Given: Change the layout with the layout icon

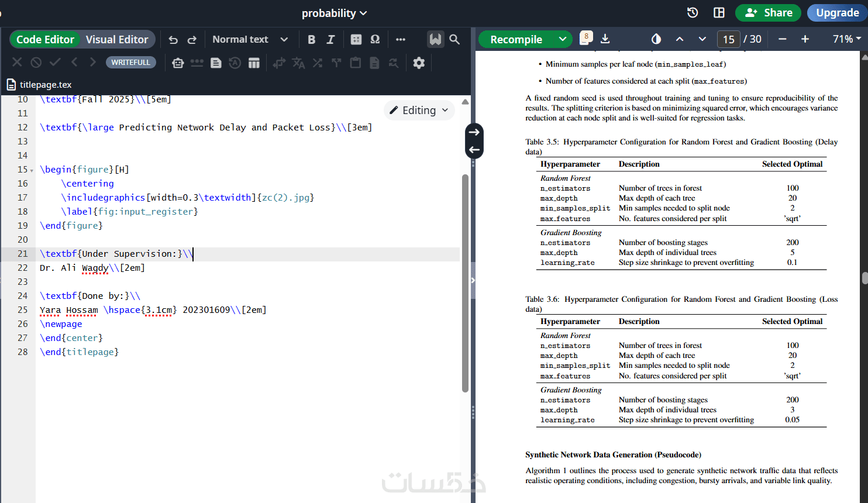Looking at the screenshot, I should (x=719, y=13).
